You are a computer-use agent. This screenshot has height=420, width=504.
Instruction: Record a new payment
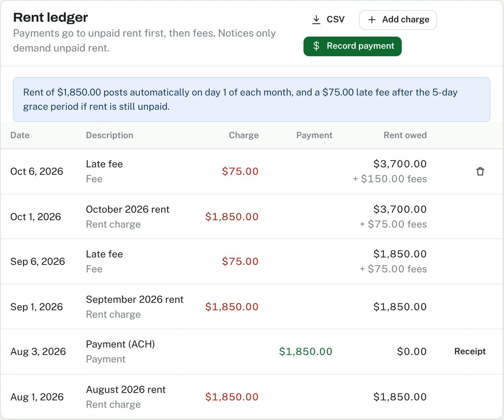352,46
